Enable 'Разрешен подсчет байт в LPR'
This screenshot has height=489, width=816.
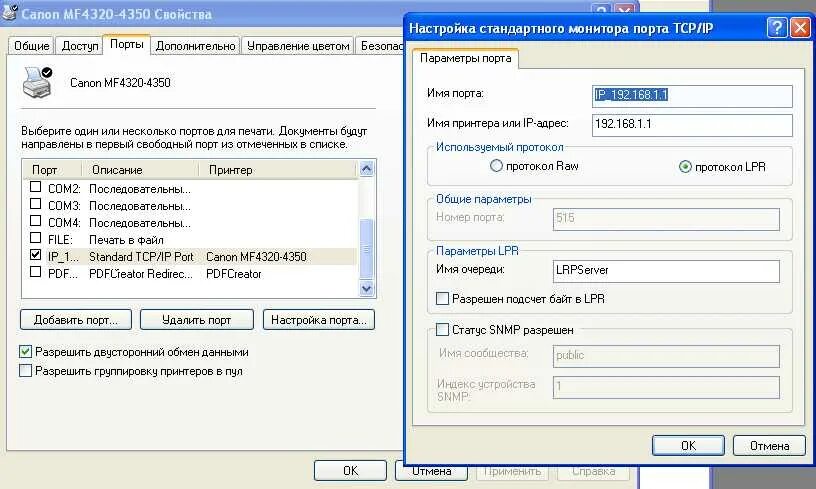442,299
